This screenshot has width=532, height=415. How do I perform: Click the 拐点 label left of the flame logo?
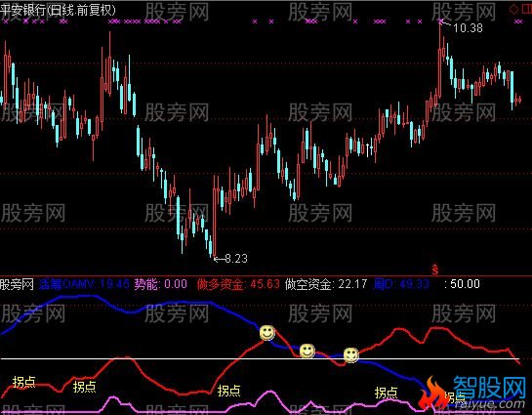coord(387,393)
